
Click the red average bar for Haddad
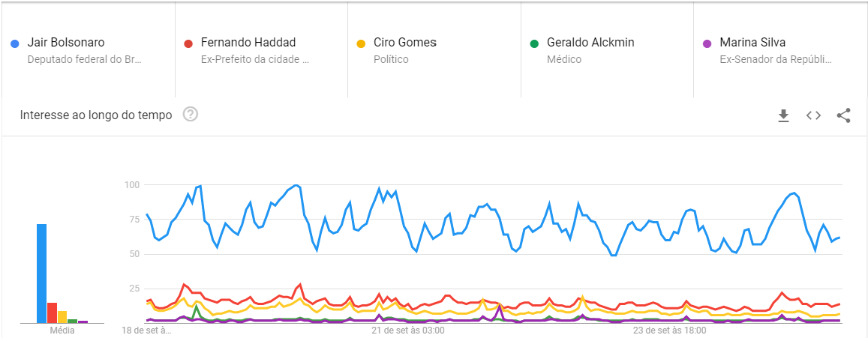point(53,313)
